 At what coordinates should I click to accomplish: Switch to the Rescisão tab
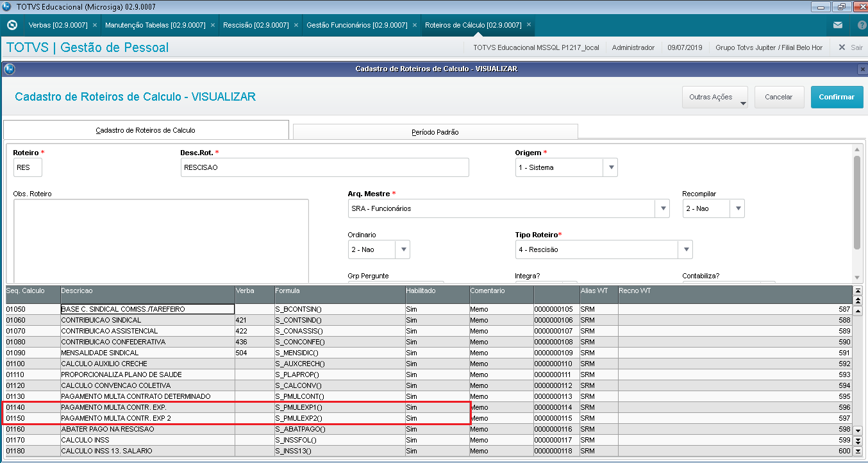click(256, 25)
